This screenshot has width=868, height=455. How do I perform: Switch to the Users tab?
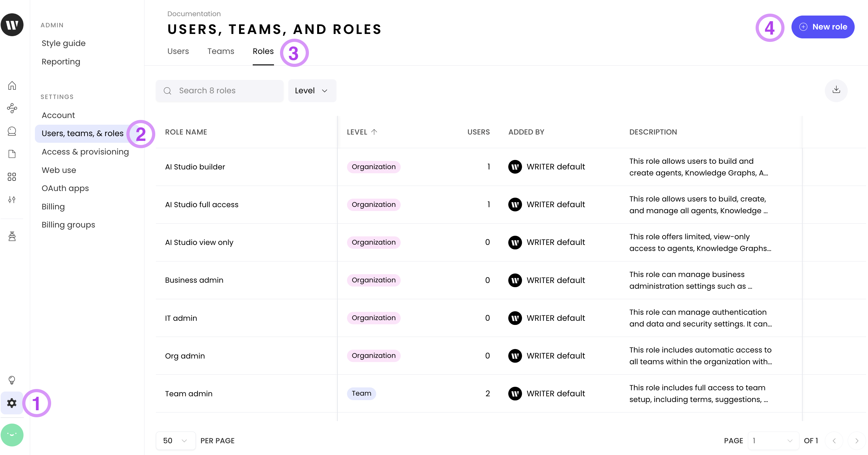click(178, 51)
